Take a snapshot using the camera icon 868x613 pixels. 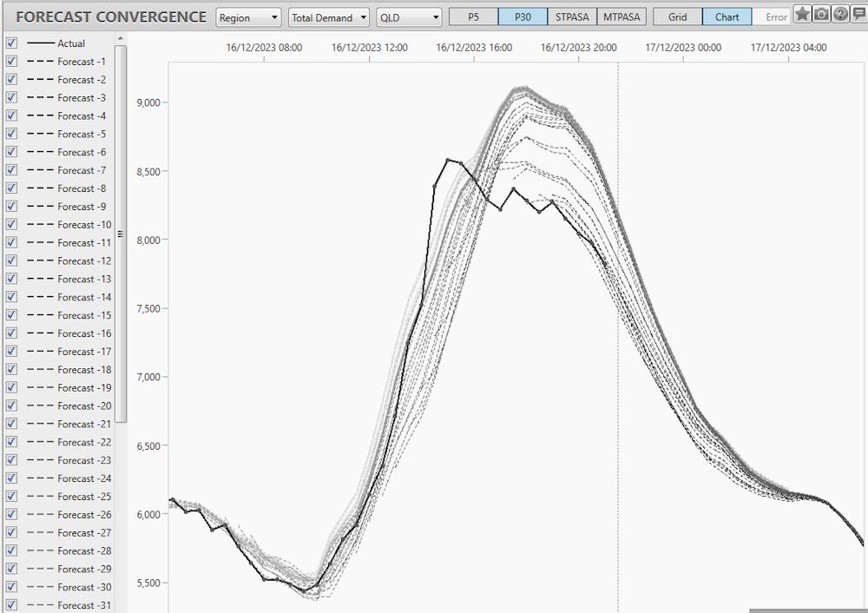pos(821,14)
